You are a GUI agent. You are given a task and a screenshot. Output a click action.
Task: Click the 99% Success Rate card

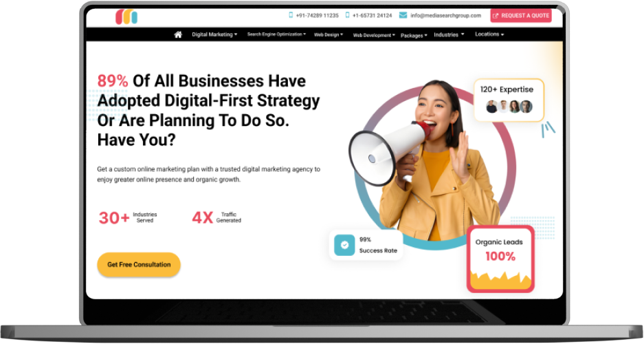pos(366,245)
